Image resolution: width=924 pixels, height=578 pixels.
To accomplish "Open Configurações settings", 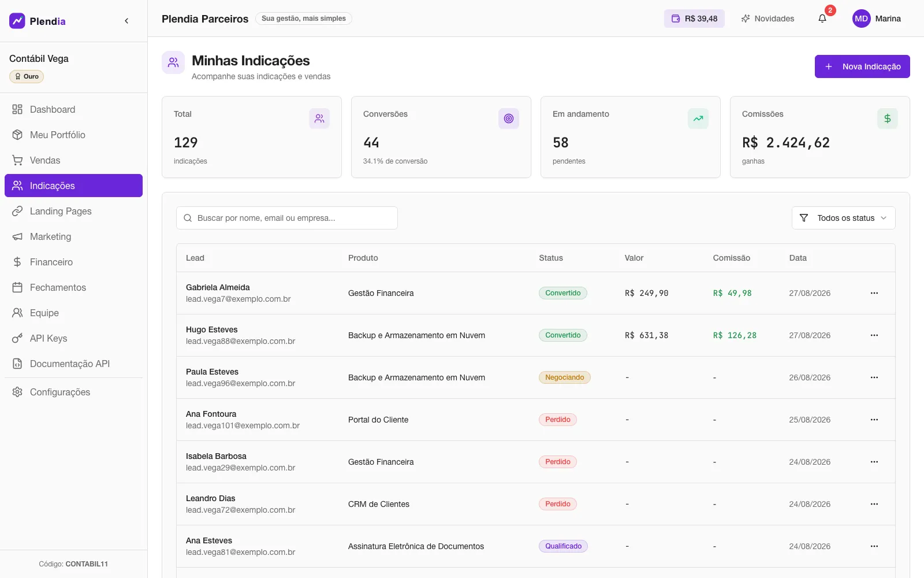I will [73, 392].
